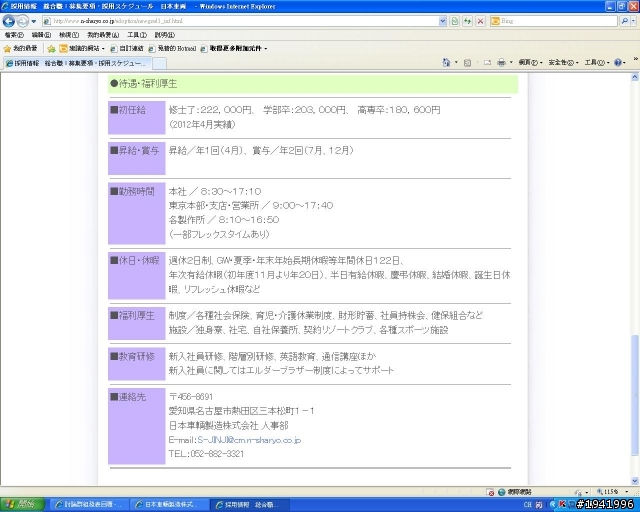The image size is (640, 512).
Task: Click the Read Mail envelope icon
Action: 487,62
